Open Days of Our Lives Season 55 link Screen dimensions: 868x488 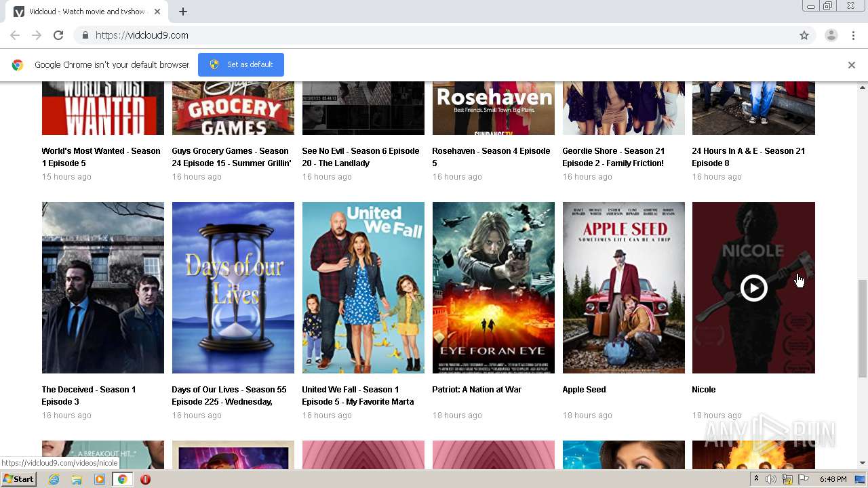point(229,396)
